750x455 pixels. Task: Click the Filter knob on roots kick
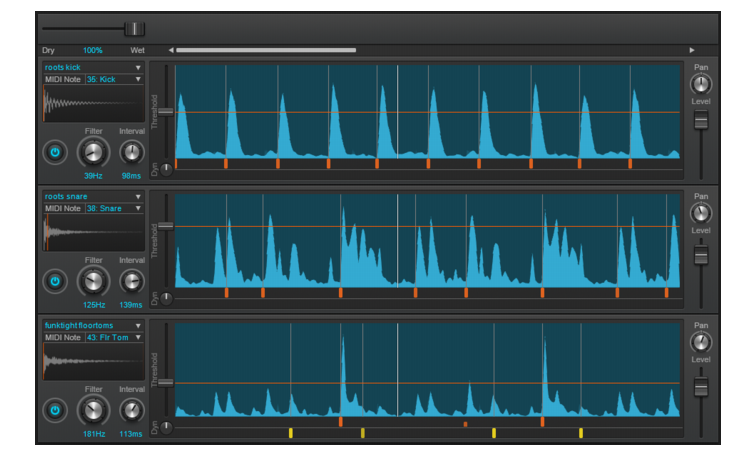[92, 152]
